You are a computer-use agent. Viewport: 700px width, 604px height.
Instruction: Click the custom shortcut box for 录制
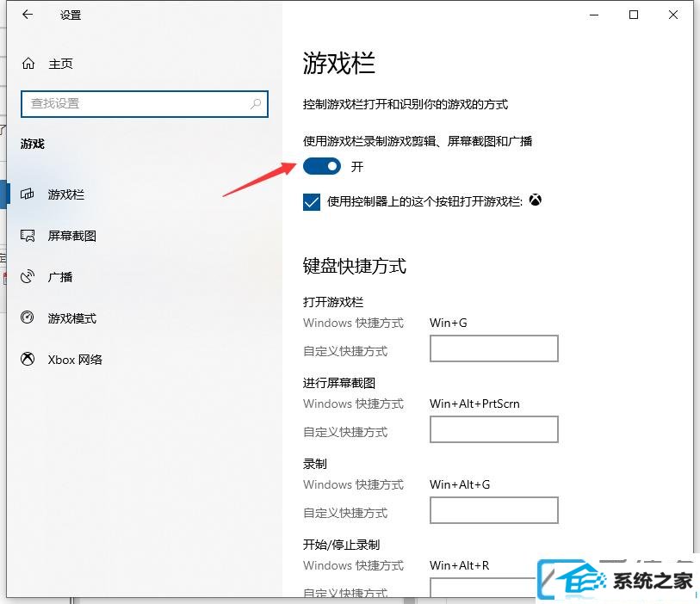tap(493, 510)
